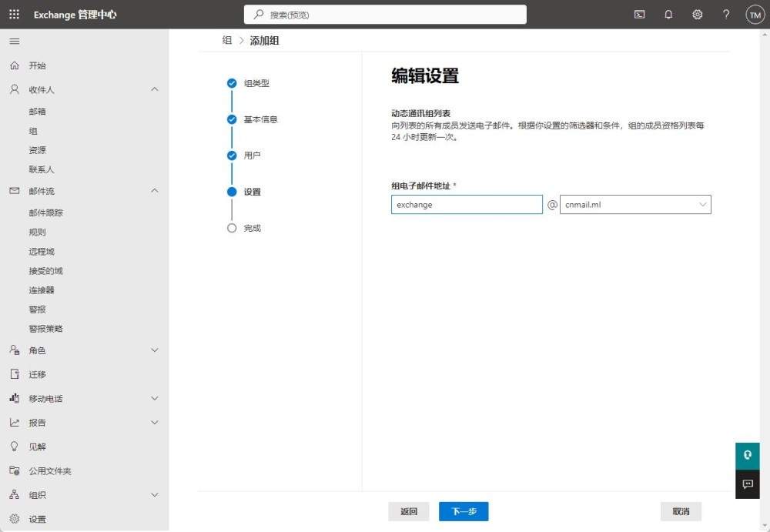This screenshot has height=532, width=770.
Task: Click the notifications bell icon
Action: (x=668, y=15)
